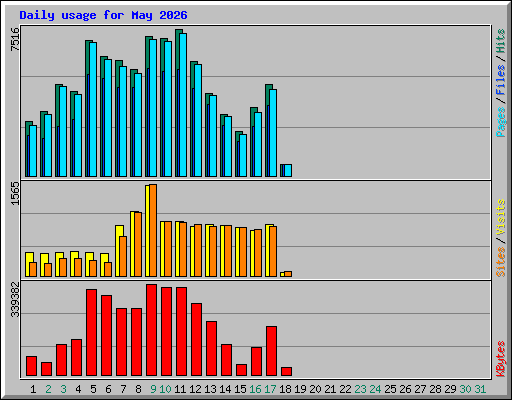
Task: Click the tallest orange Sites bar for day 9
Action: [153, 231]
